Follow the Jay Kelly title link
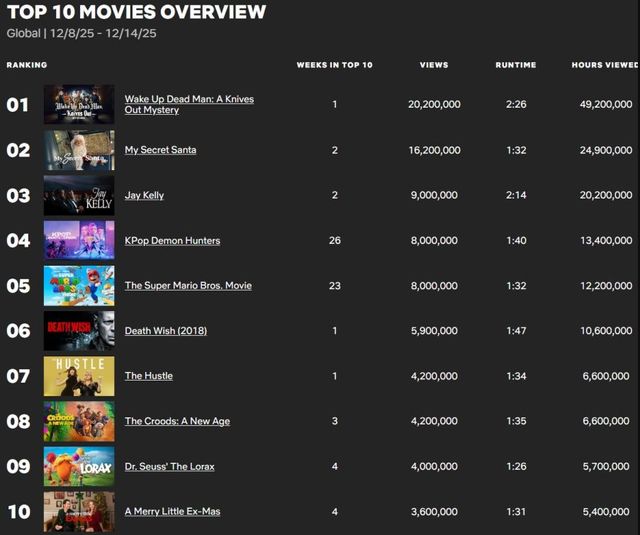The image size is (640, 535). (x=144, y=195)
